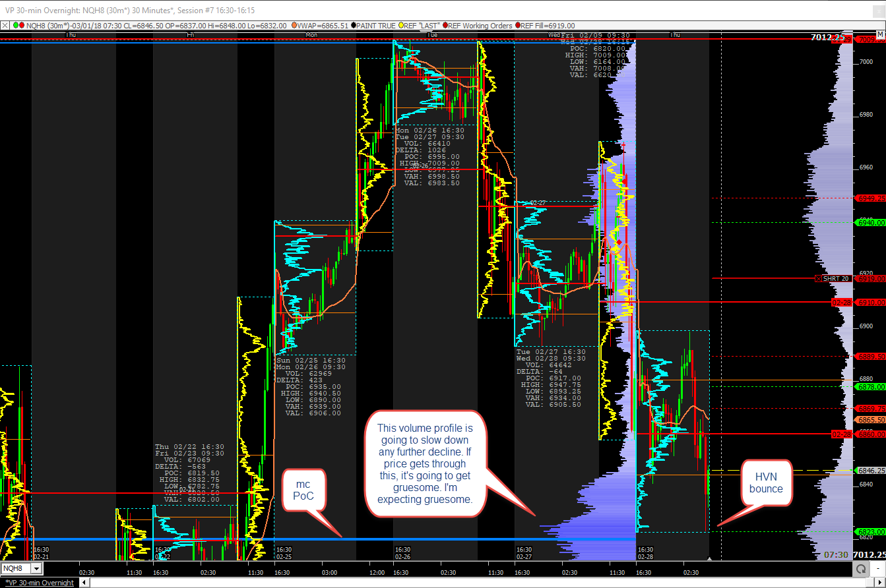Click the "Tue 02/27 16:30" profile header text
Viewport: 886px width, 588px height.
pyautogui.click(x=551, y=351)
